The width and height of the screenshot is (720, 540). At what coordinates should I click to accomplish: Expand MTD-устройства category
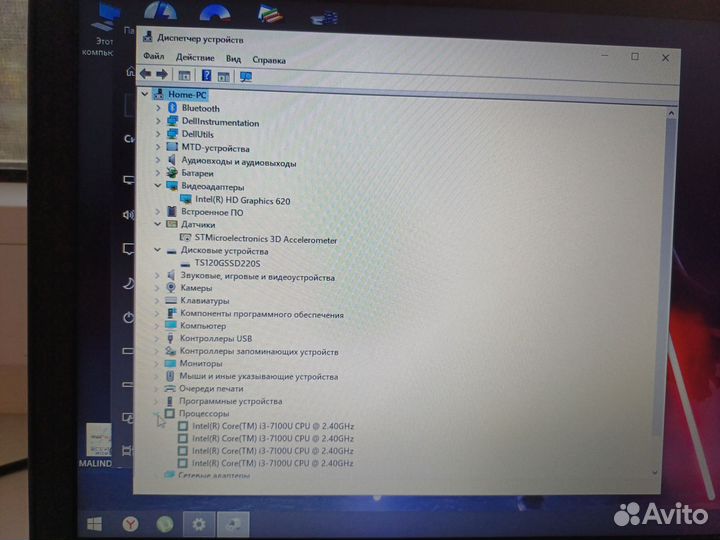coord(158,147)
